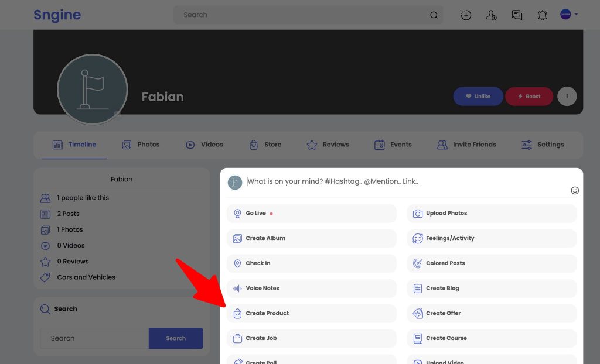600x364 pixels.
Task: Click the sidebar people-like icon
Action: 45,198
